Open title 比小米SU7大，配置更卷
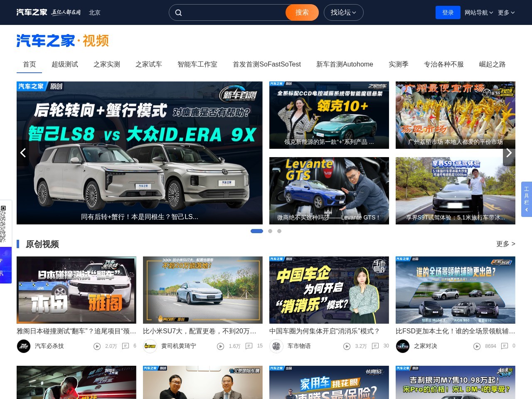The image size is (532, 399). (199, 331)
